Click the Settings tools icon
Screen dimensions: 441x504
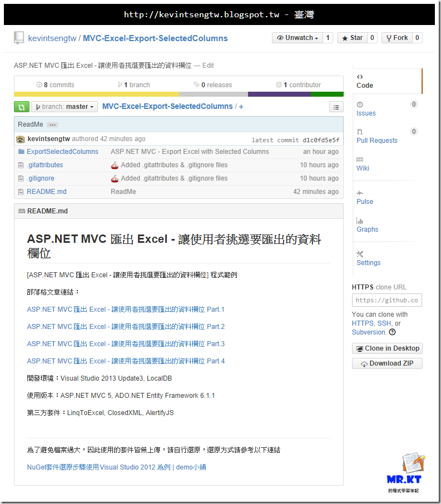pos(360,254)
